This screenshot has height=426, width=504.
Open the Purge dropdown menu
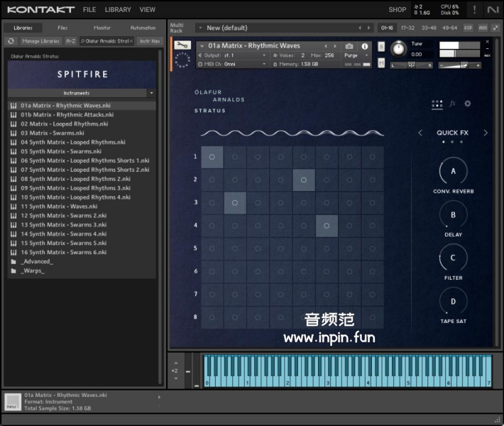[x=356, y=55]
